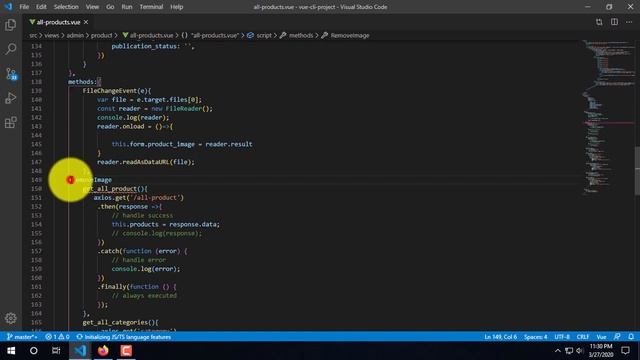The image size is (640, 360).
Task: Click the Open Changes icon in the editor title bar
Action: coord(599,22)
